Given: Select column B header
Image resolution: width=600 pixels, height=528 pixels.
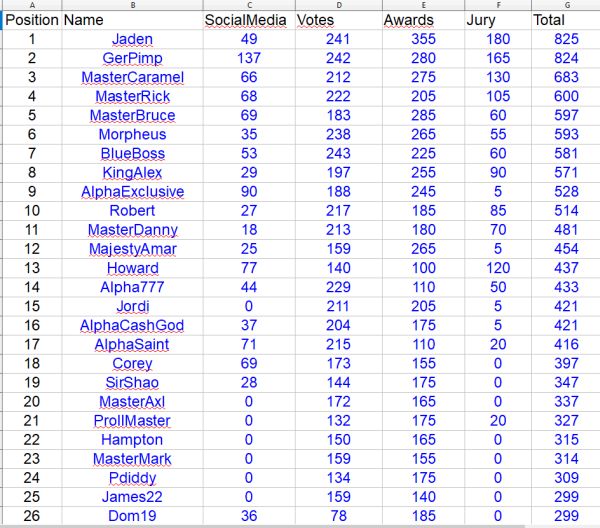Looking at the screenshot, I should 132,5.
